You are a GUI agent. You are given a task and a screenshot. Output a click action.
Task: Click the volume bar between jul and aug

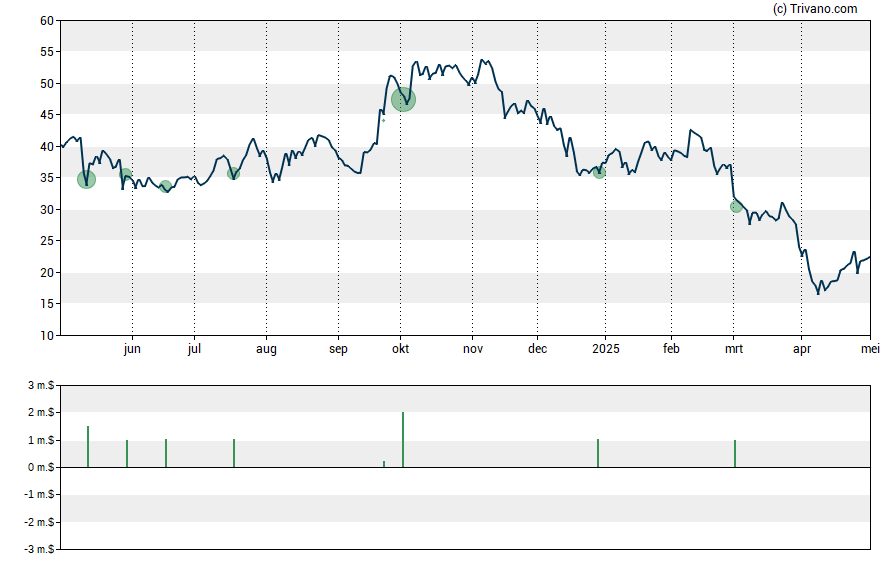point(234,453)
